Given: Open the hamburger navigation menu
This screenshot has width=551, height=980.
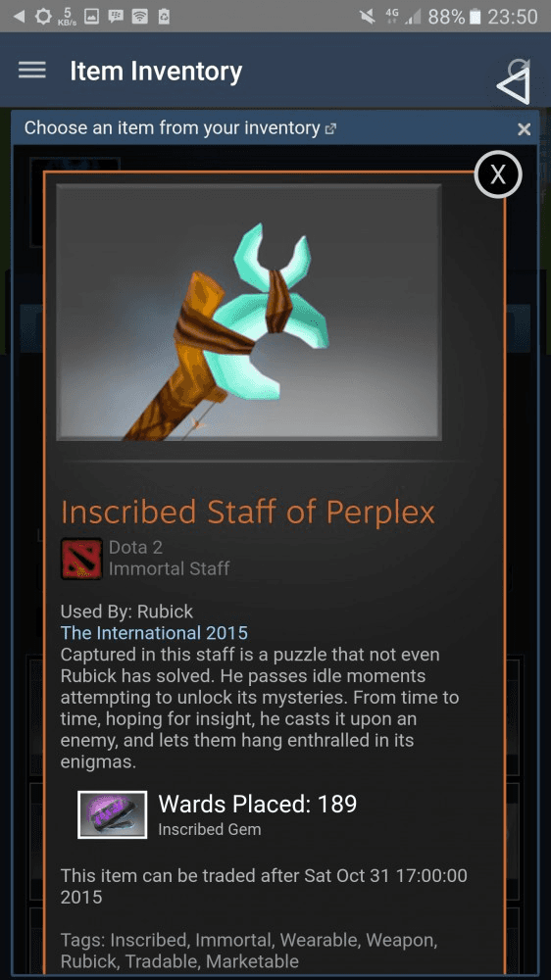Looking at the screenshot, I should [32, 70].
